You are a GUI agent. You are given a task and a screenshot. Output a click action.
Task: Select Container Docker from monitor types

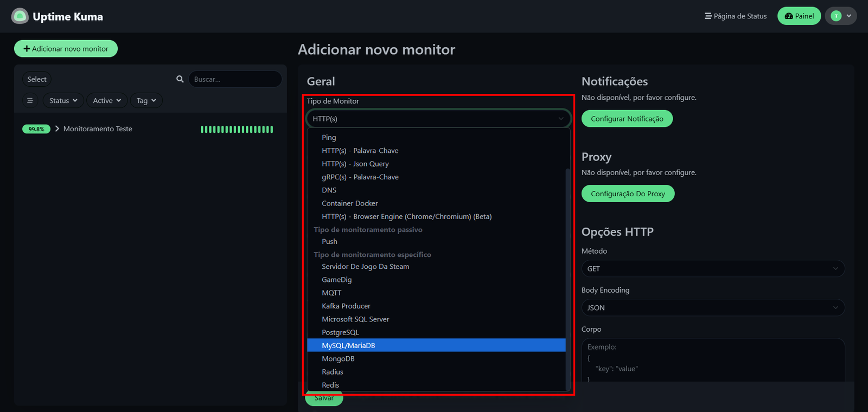[349, 203]
